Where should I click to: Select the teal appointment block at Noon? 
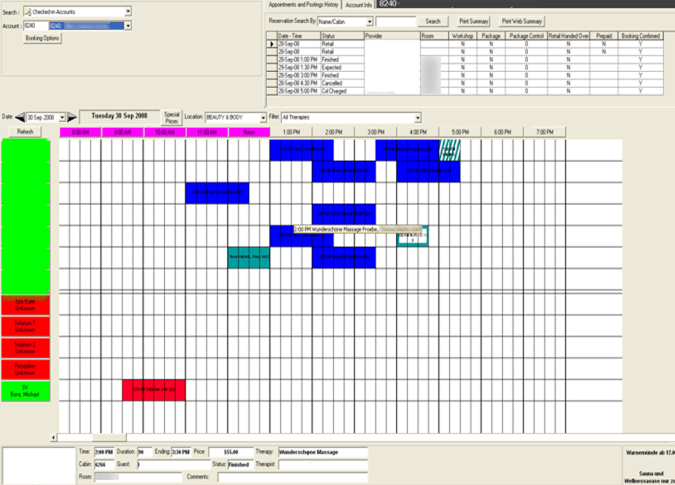click(x=249, y=257)
